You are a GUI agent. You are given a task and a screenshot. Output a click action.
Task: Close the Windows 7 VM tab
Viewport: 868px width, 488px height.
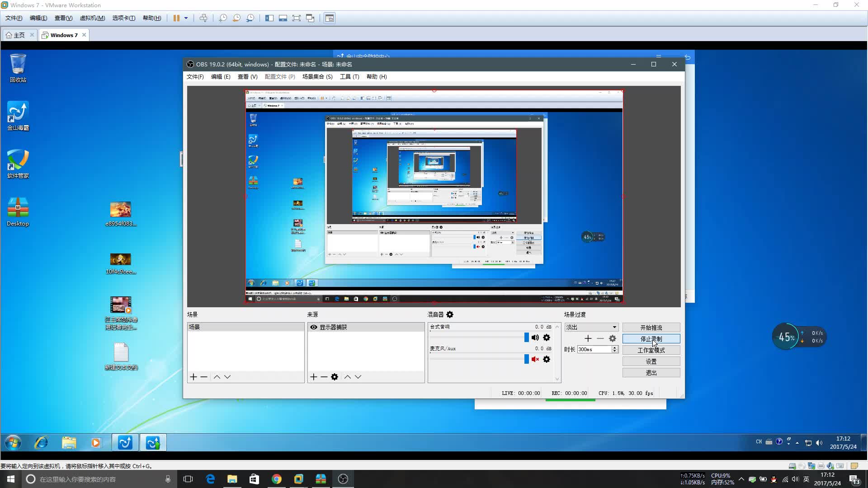pos(84,35)
